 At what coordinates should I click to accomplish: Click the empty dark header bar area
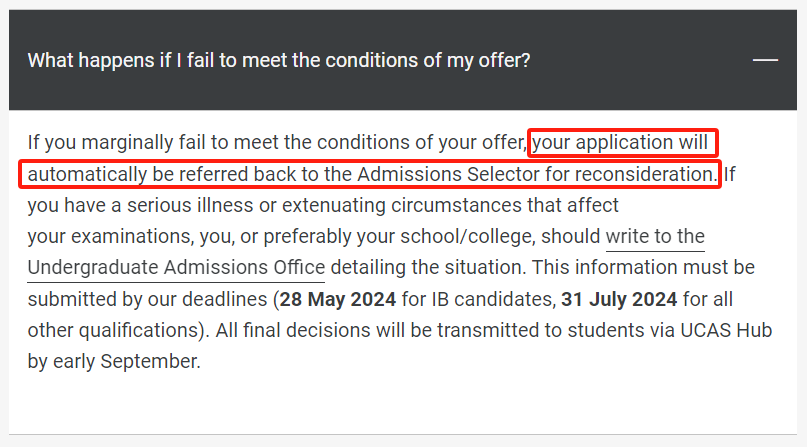click(638, 60)
